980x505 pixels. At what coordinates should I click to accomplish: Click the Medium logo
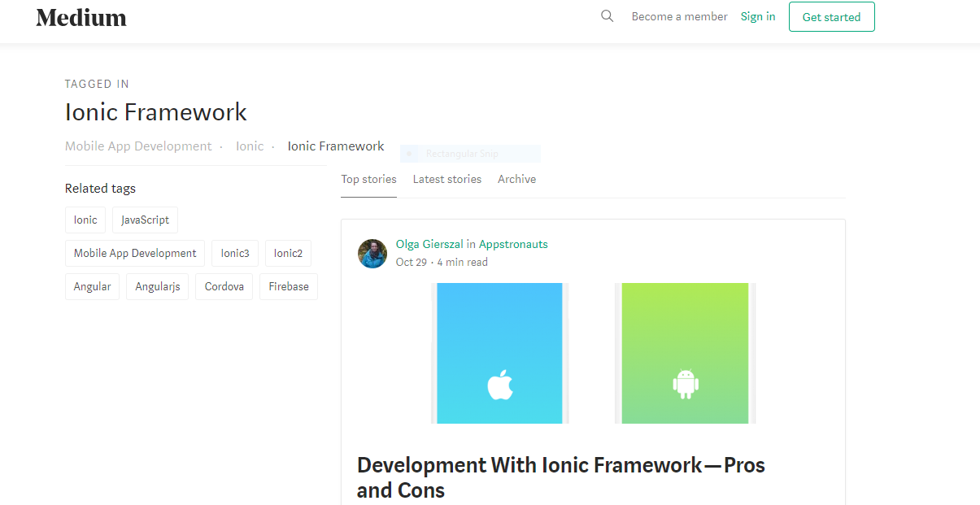point(81,17)
